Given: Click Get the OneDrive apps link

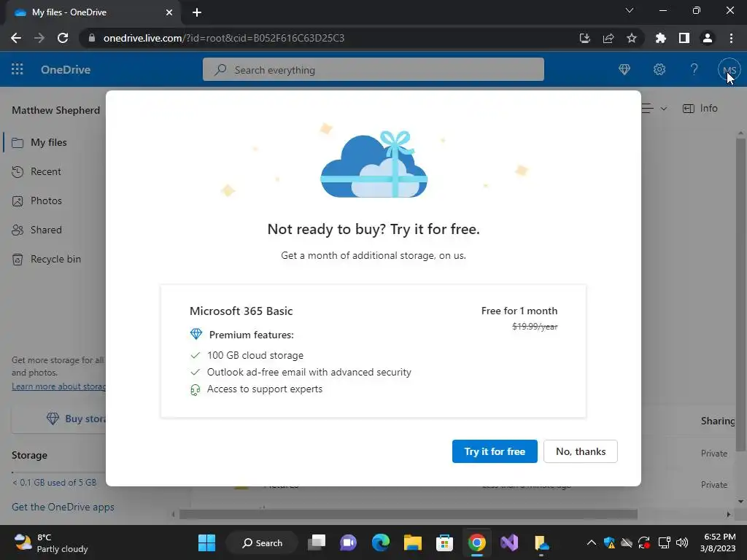Looking at the screenshot, I should (63, 507).
